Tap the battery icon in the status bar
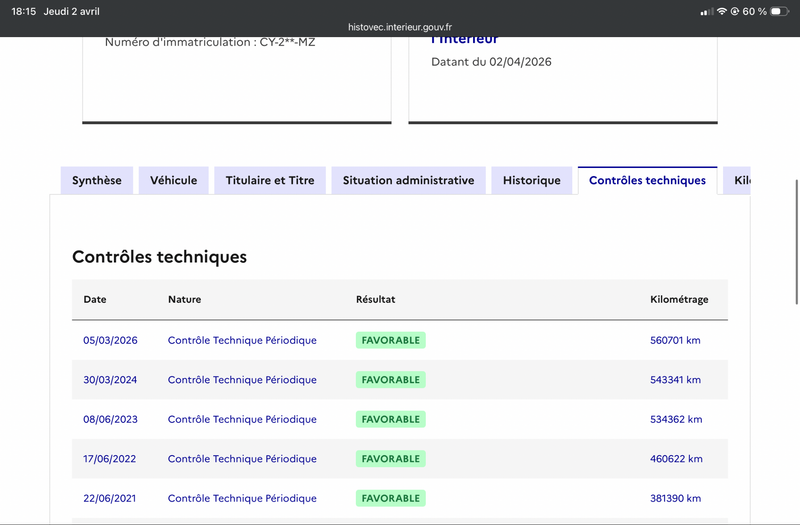Image resolution: width=800 pixels, height=525 pixels. 780,11
